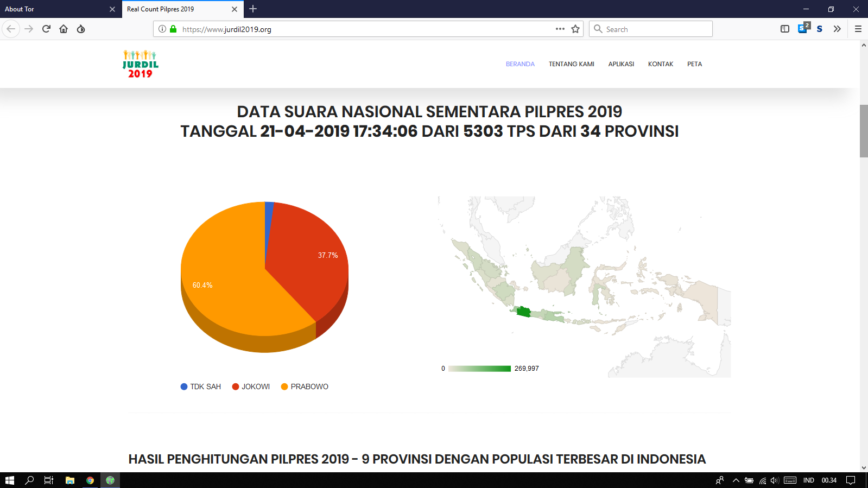Screen dimensions: 868x488
Task: Click the NoScript S icon
Action: pyautogui.click(x=820, y=29)
